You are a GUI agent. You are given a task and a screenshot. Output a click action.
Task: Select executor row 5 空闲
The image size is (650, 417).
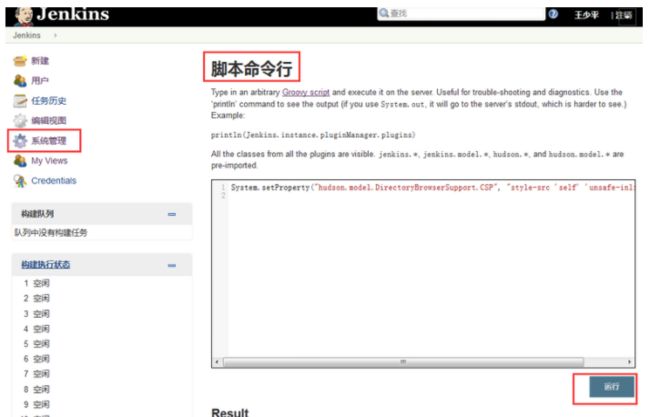[36, 344]
